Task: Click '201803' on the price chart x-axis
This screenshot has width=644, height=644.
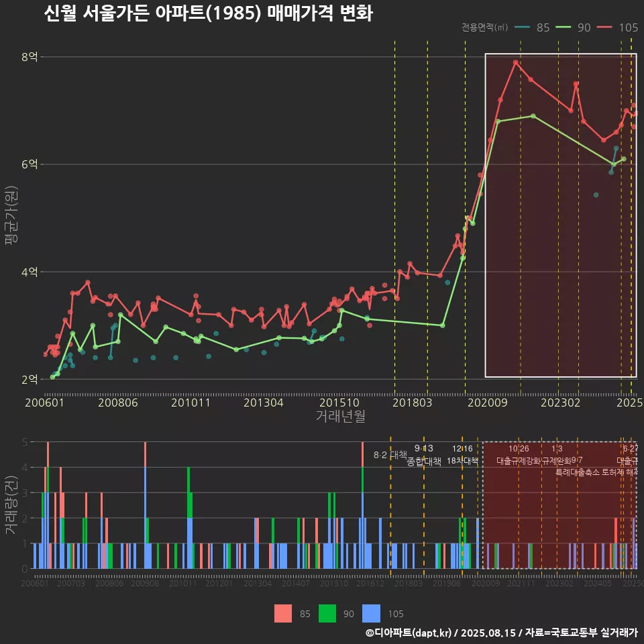Action: pyautogui.click(x=413, y=402)
